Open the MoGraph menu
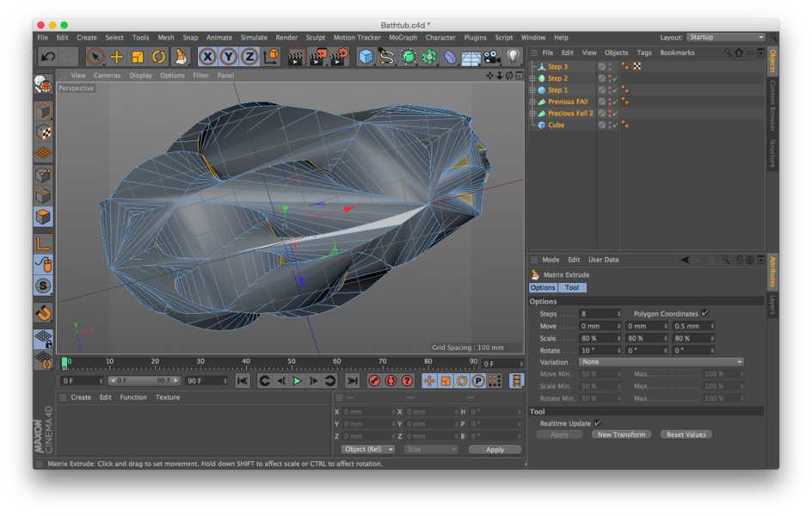The image size is (812, 516). tap(403, 37)
